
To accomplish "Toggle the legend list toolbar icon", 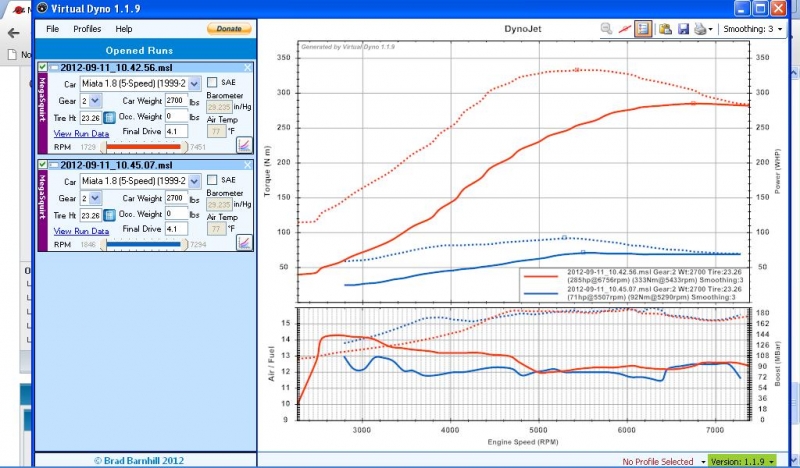I will 643,29.
